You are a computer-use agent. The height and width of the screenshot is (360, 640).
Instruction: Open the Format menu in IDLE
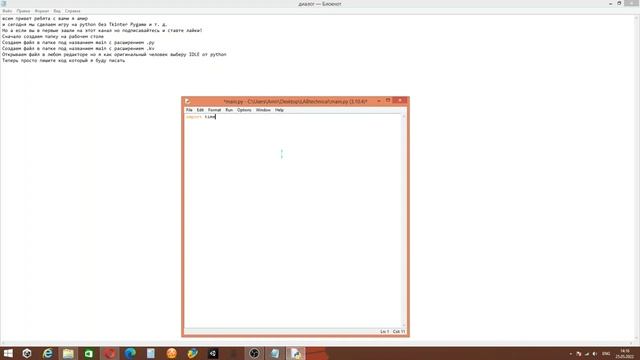coord(214,110)
